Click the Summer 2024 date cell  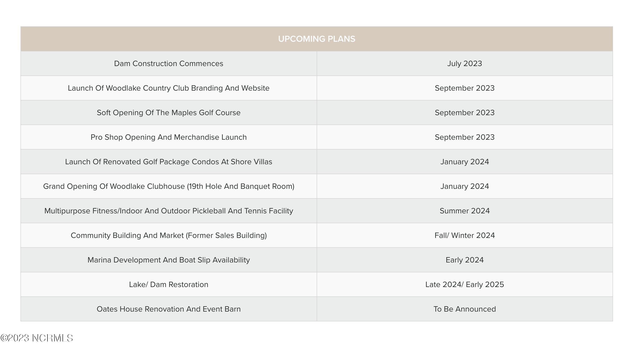pos(464,211)
